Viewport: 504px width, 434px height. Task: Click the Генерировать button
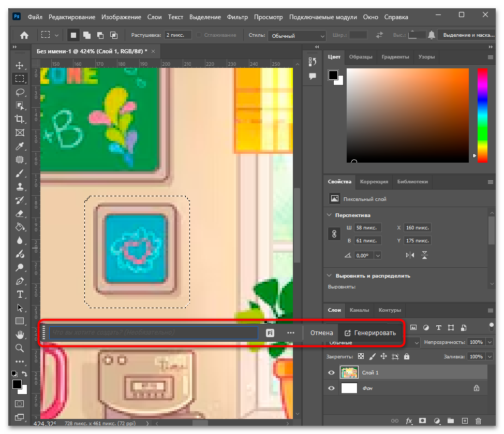[x=370, y=333]
